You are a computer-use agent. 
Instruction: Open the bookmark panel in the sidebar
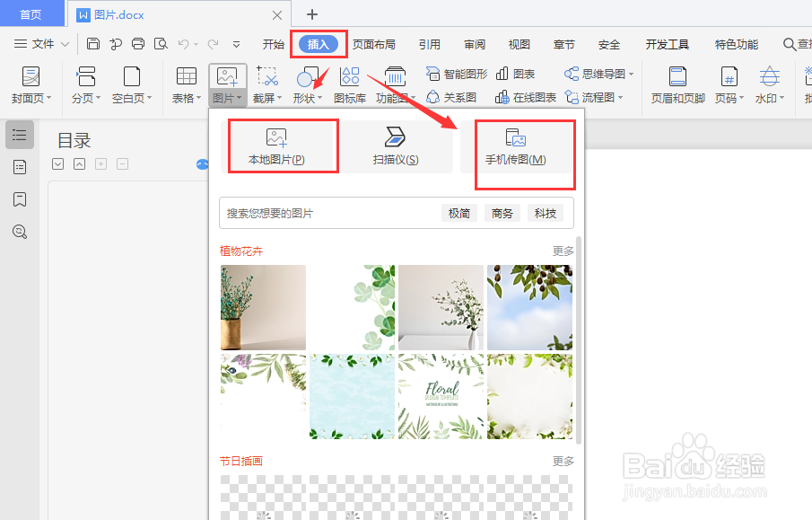19,199
